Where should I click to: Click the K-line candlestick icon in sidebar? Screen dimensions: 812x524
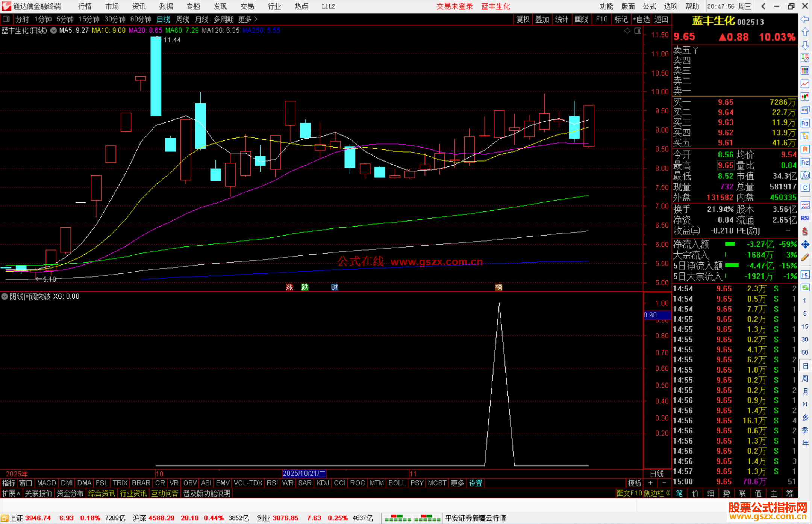point(805,97)
